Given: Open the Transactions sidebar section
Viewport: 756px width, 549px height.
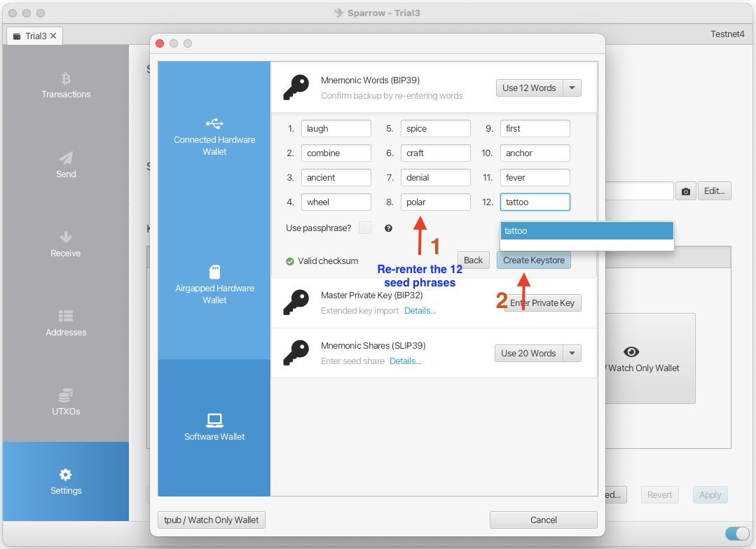Looking at the screenshot, I should point(66,85).
